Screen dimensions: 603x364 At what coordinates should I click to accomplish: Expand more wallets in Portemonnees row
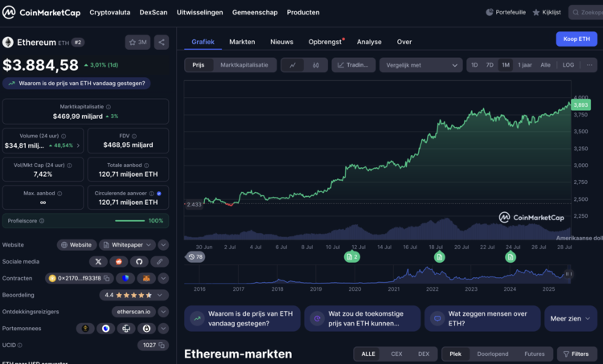(163, 329)
